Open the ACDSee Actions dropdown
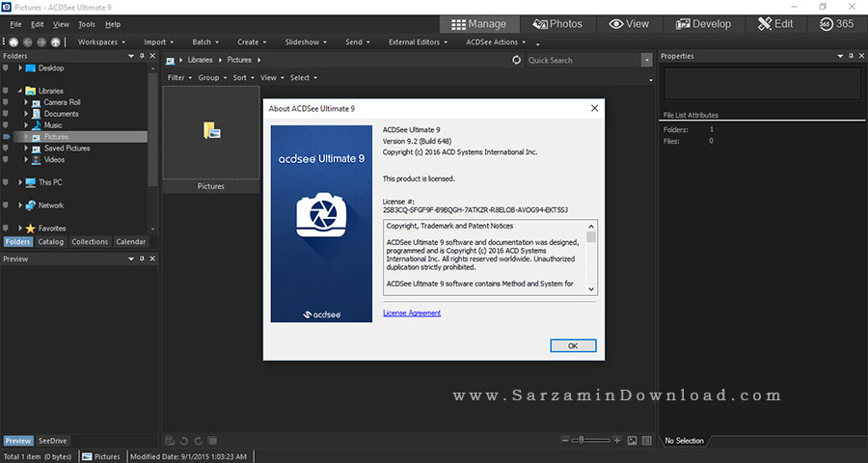Viewport: 868px width, 463px height. pos(496,42)
